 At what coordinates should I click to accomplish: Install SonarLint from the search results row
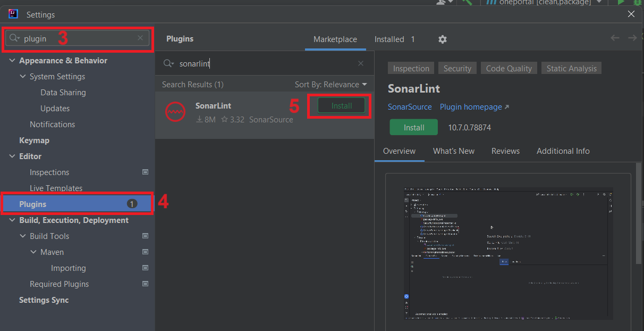[x=342, y=106]
